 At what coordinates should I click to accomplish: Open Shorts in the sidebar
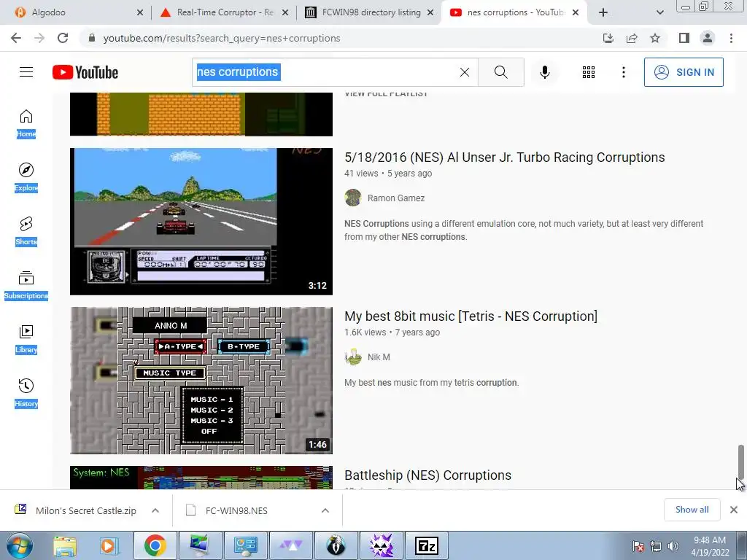pyautogui.click(x=26, y=231)
